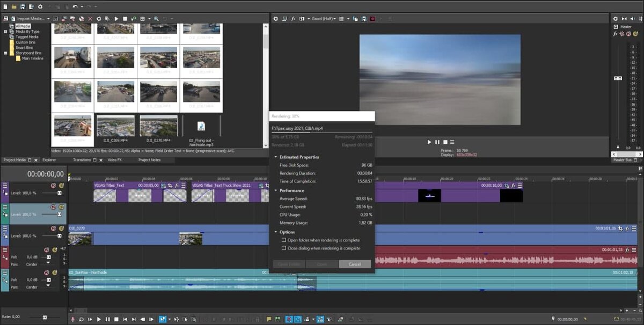This screenshot has height=325, width=644.
Task: Click the Undo arrow in the top toolbar
Action: (75, 6)
